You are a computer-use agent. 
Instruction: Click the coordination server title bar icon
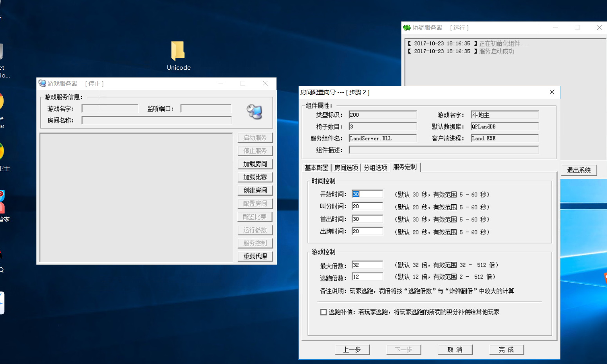(407, 28)
